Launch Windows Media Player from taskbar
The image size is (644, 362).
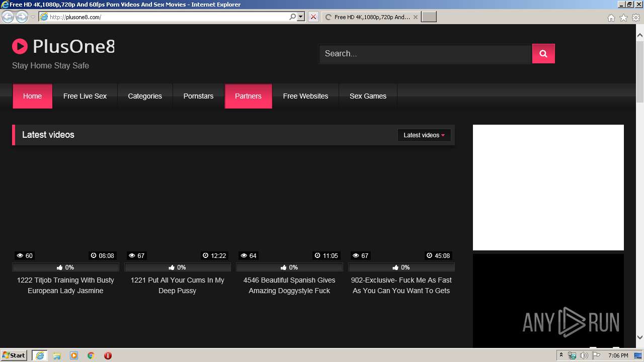tap(74, 355)
